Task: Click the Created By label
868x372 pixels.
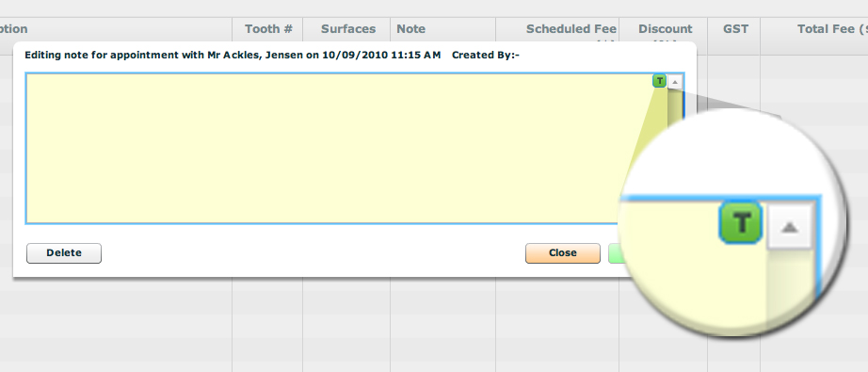Action: coord(486,56)
